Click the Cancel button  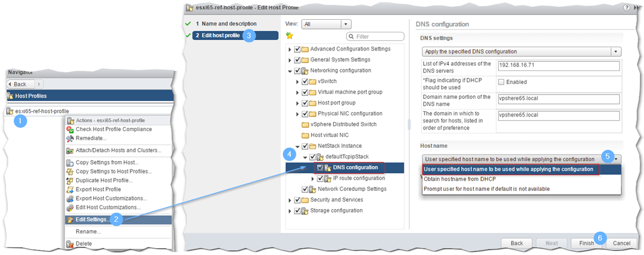(x=621, y=243)
